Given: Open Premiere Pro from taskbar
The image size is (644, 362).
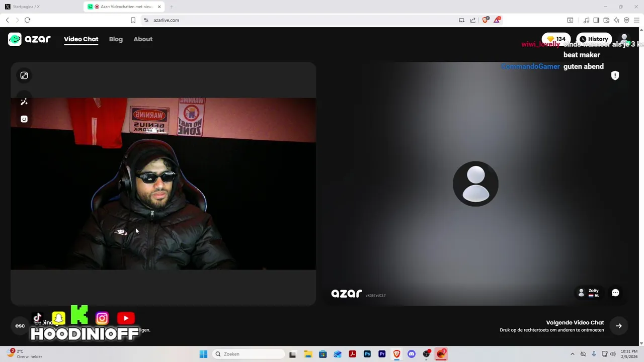Looking at the screenshot, I should 382,354.
